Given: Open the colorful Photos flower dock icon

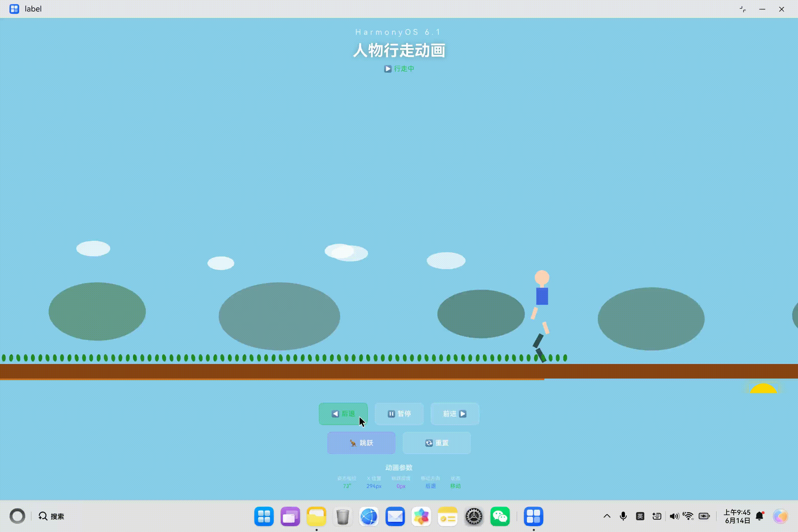Looking at the screenshot, I should 422,516.
